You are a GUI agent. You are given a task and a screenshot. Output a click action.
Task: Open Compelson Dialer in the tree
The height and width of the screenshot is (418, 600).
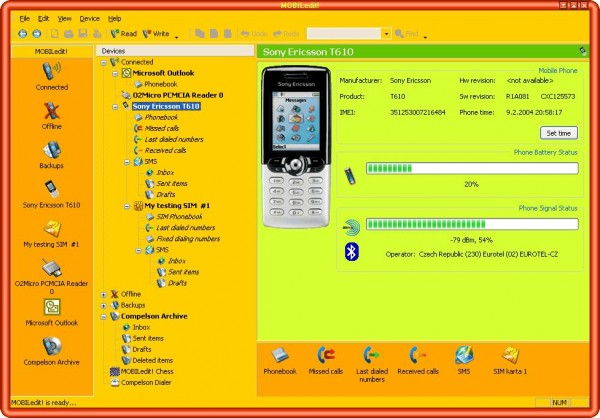[146, 382]
